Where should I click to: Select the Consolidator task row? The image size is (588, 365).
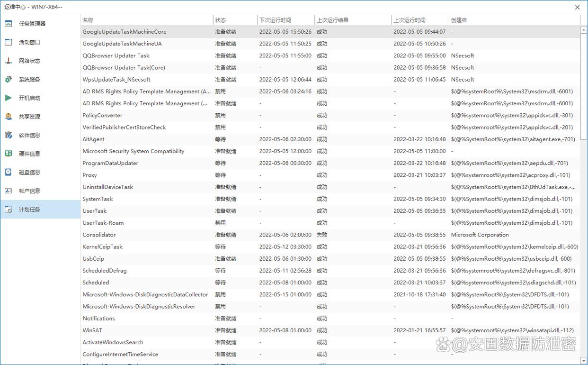point(99,235)
